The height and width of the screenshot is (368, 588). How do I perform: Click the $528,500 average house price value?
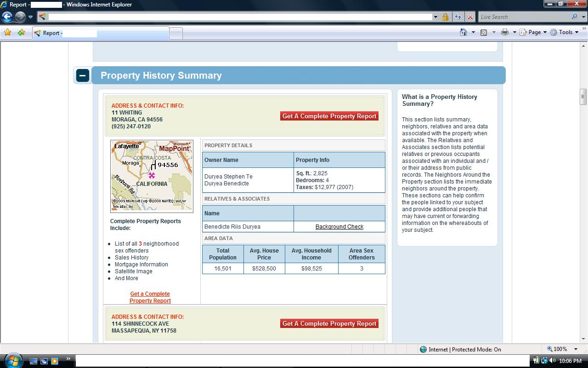click(264, 269)
